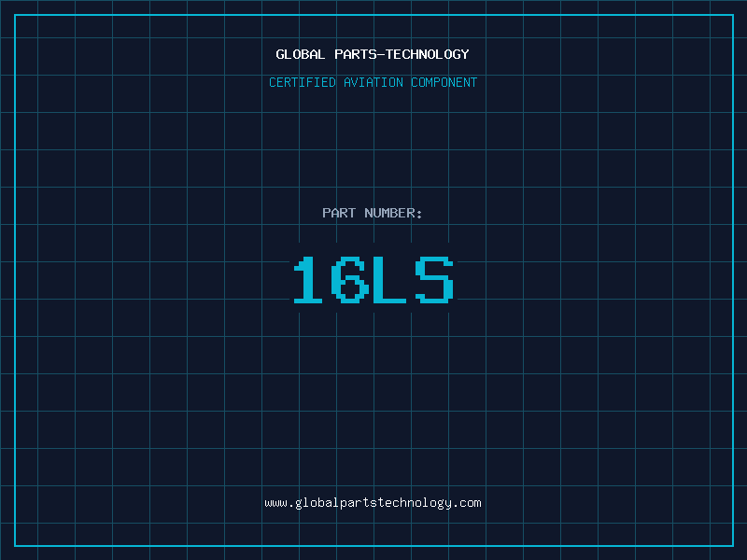747x560 pixels.
Task: Select the Certified Aviation Component subtitle
Action: 373,83
